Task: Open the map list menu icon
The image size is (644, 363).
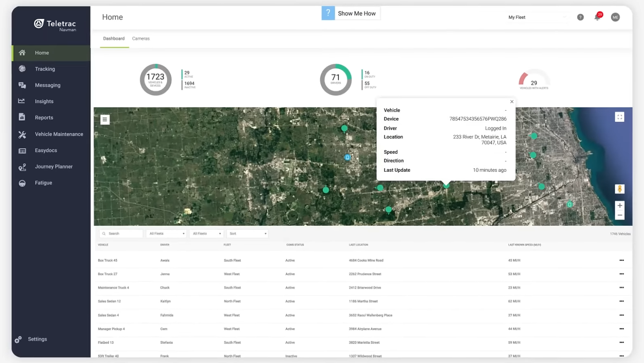Action: [105, 120]
